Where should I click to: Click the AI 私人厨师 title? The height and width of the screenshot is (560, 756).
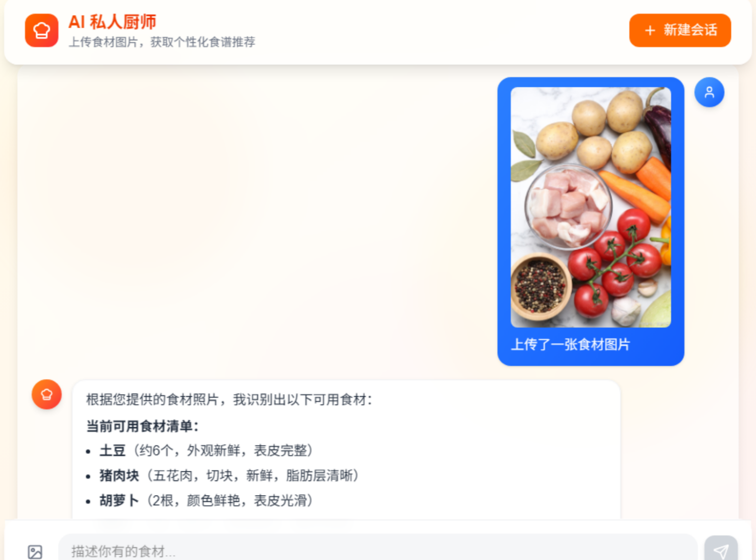point(112,22)
